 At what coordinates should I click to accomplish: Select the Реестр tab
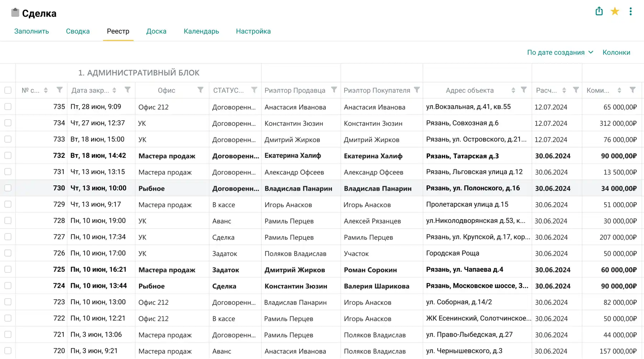click(x=118, y=31)
